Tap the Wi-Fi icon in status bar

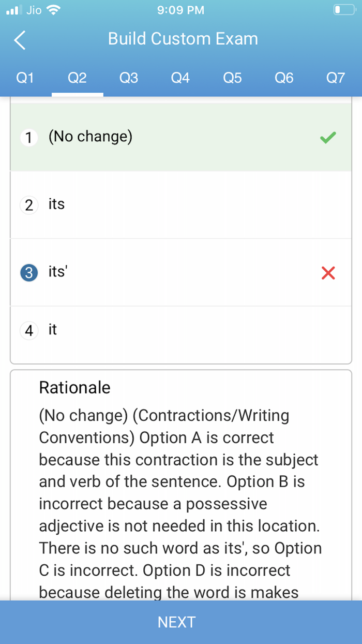click(53, 10)
